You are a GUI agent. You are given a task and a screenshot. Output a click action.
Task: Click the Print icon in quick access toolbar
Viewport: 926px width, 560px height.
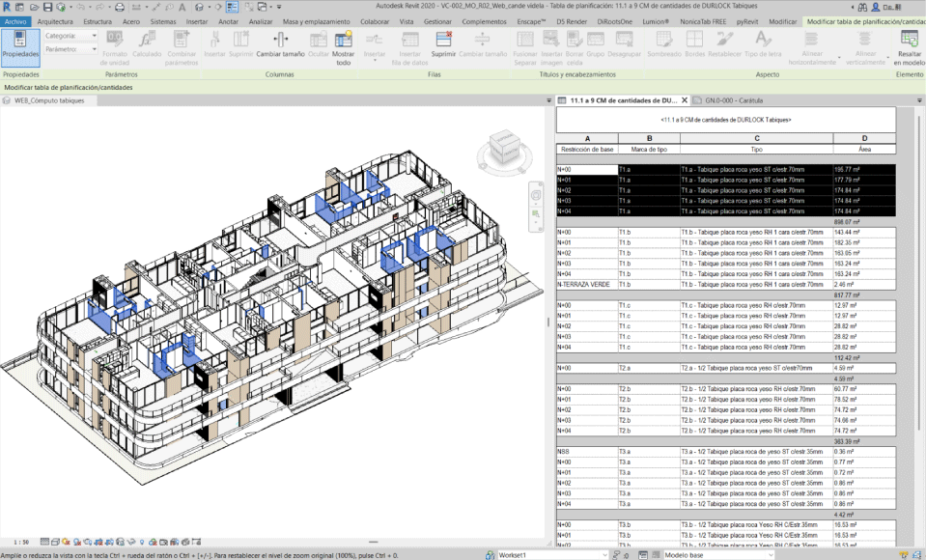pos(120,7)
